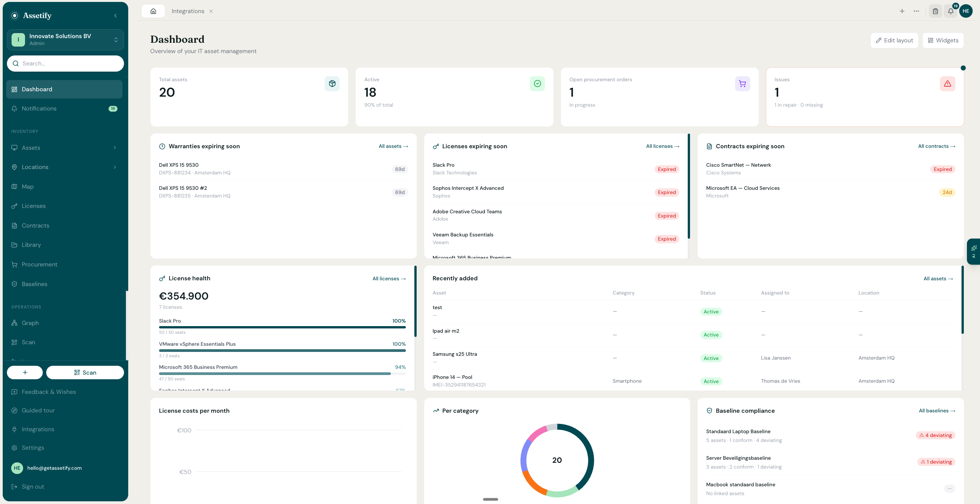
Task: Click the white Scan button
Action: pos(85,373)
